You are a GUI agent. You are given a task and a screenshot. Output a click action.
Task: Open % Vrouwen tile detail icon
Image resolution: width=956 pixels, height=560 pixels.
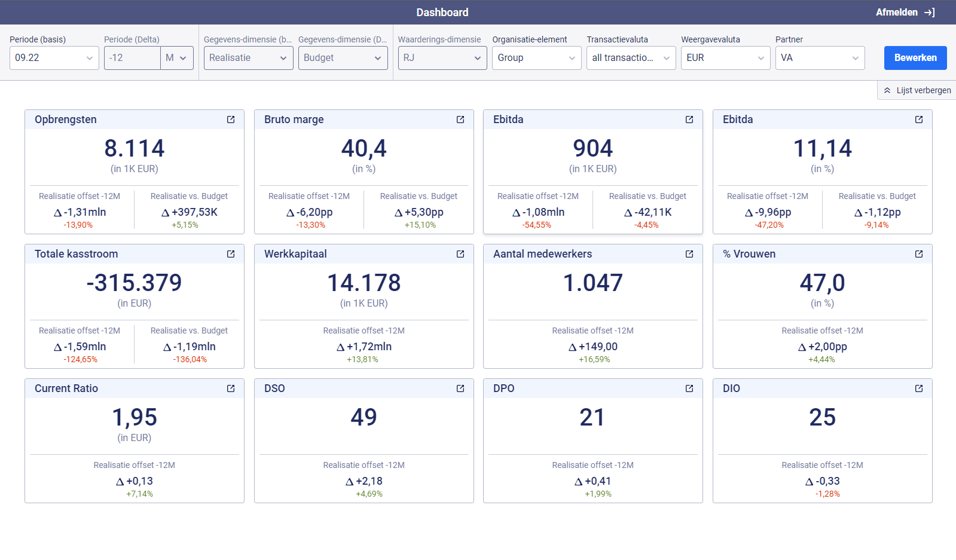[919, 254]
